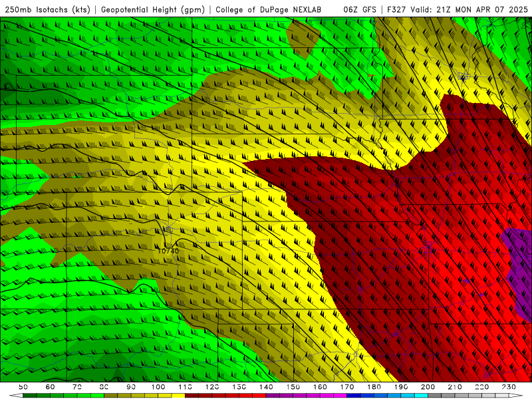Click the '150' value on the color scale

(293, 387)
